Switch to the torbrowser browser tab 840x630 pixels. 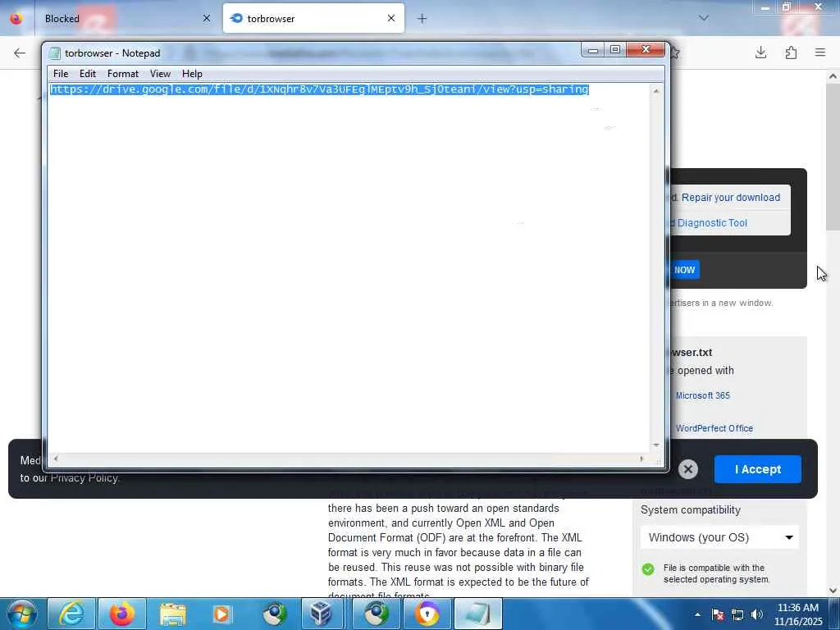(313, 18)
